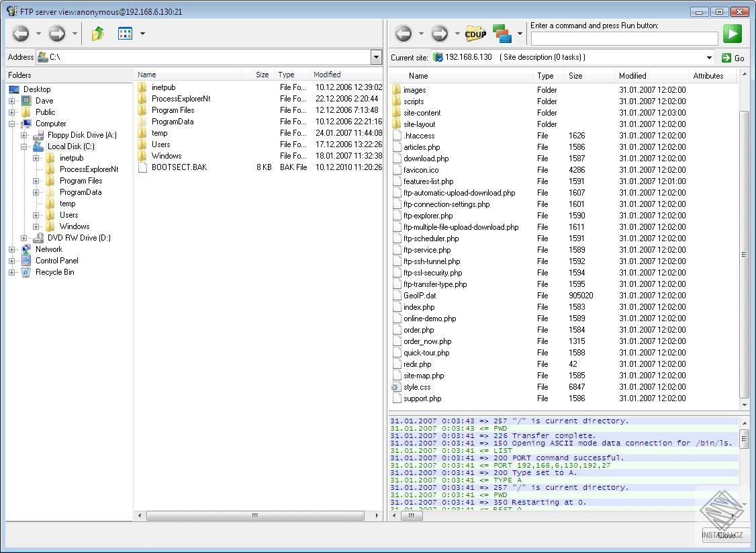Viewport: 756px width, 553px height.
Task: Click the local pane horizontal scrollbar
Action: pos(255,515)
